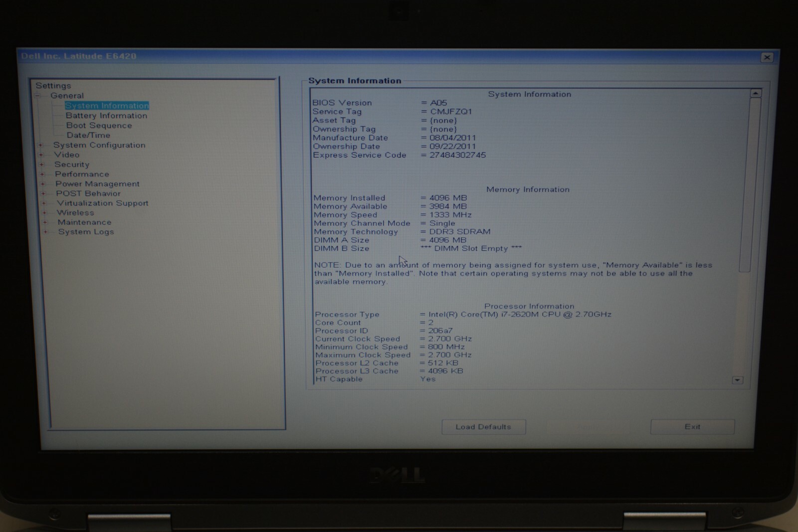Click Memory Installed 4096 MB value
The width and height of the screenshot is (798, 532).
click(x=448, y=198)
